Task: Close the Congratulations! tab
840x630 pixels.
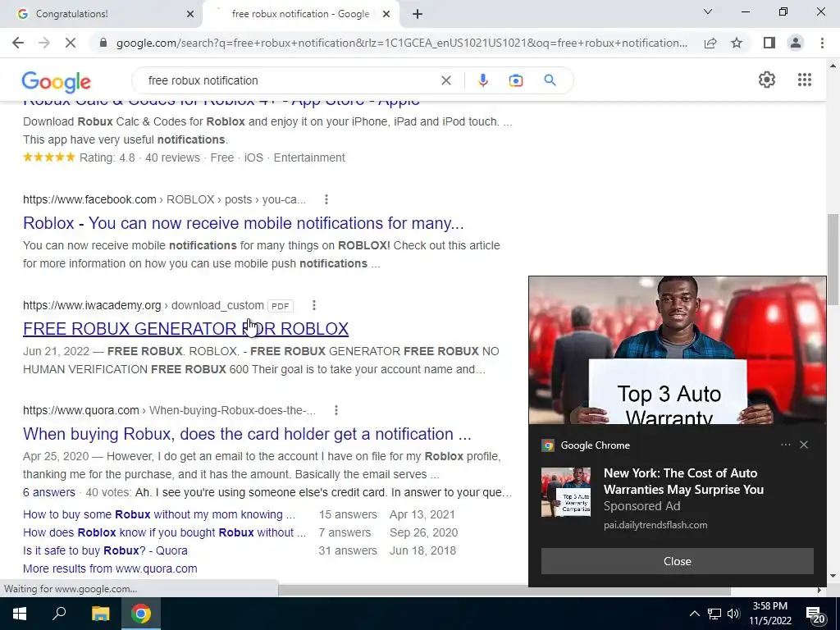Action: click(x=190, y=14)
